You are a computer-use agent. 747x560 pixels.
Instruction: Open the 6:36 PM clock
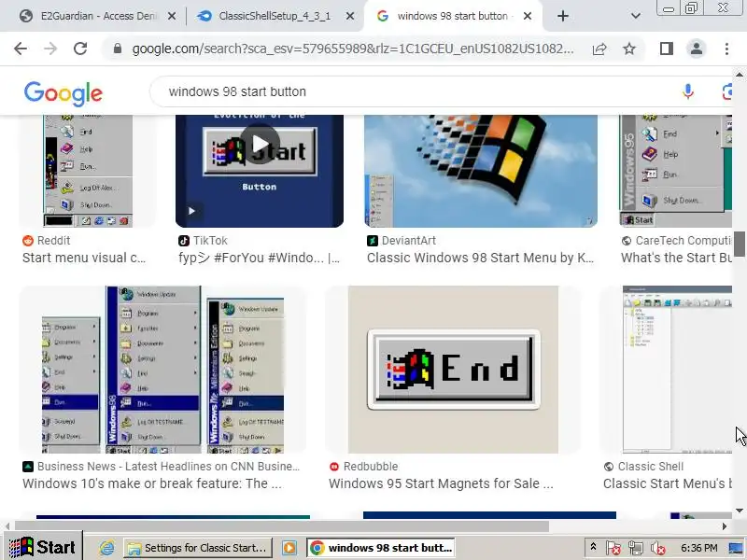[698, 548]
